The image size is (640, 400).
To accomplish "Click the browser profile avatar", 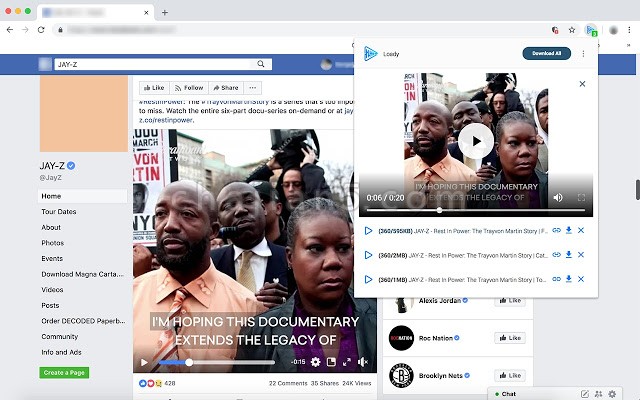I will point(613,30).
